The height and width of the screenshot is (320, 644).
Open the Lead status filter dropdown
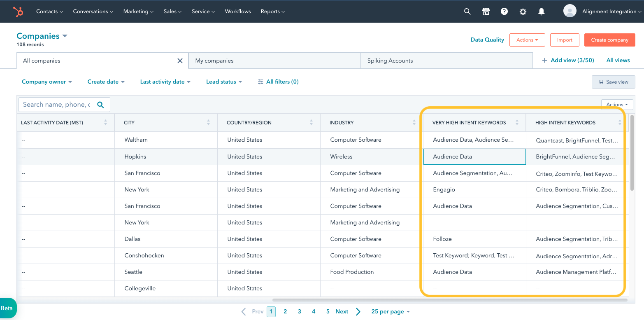click(224, 82)
